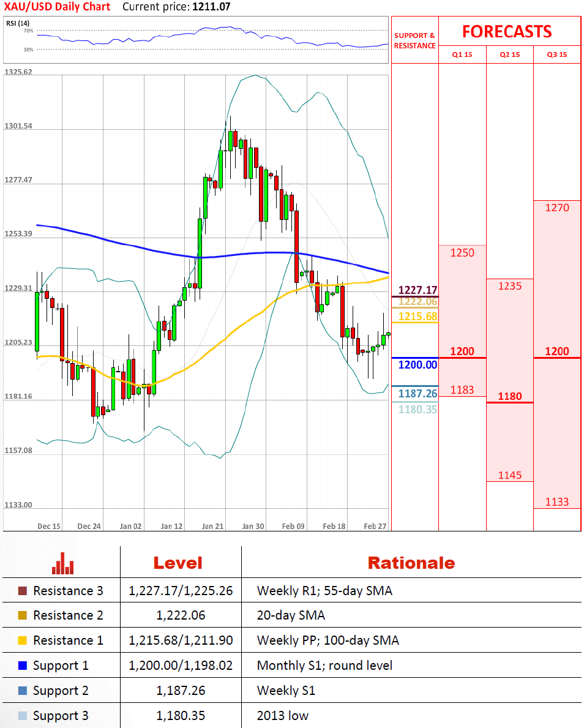Click the 'Jan 30' date axis label
The width and height of the screenshot is (584, 728).
pos(253,526)
